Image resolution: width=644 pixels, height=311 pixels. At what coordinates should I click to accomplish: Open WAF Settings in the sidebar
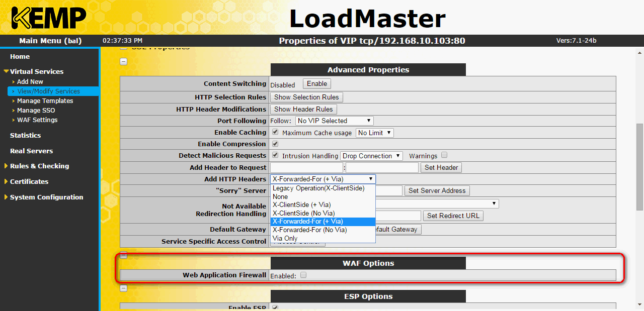pos(37,120)
